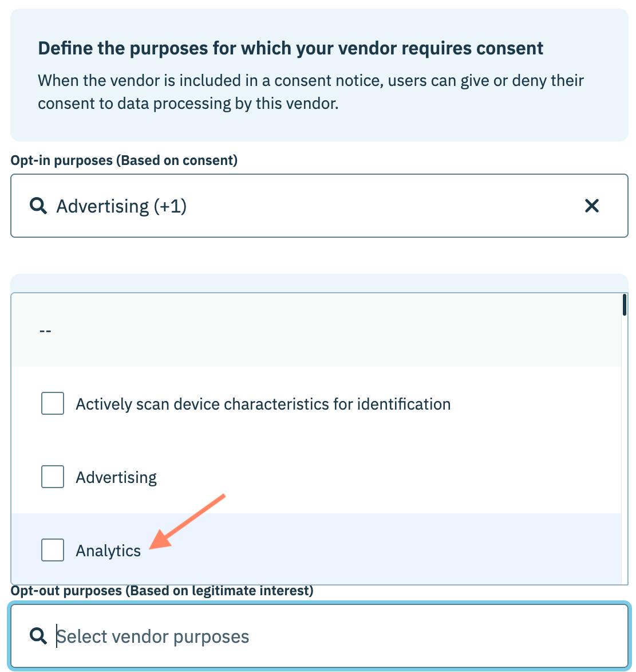Choose the Advertising option label in list

coord(116,477)
